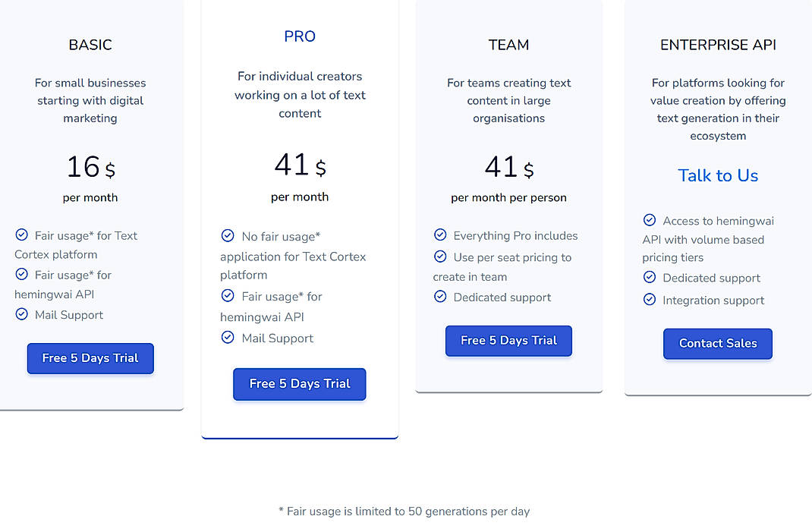
Task: Click the checkmark for Access to hemingwai API
Action: click(x=650, y=219)
